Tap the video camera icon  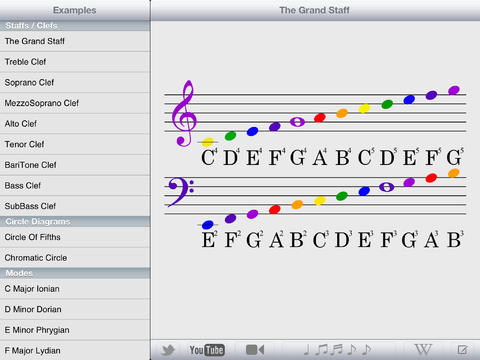click(255, 350)
